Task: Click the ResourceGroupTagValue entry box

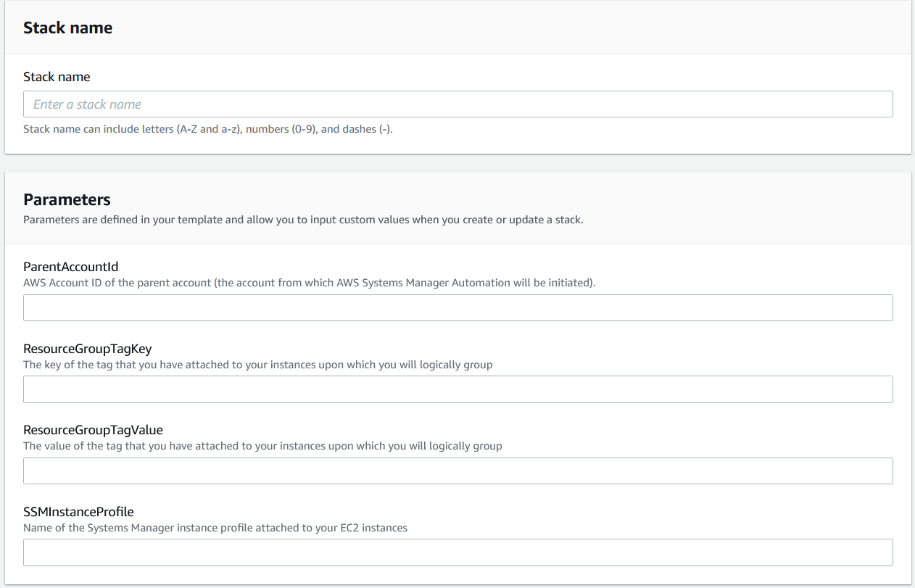Action: pos(457,471)
